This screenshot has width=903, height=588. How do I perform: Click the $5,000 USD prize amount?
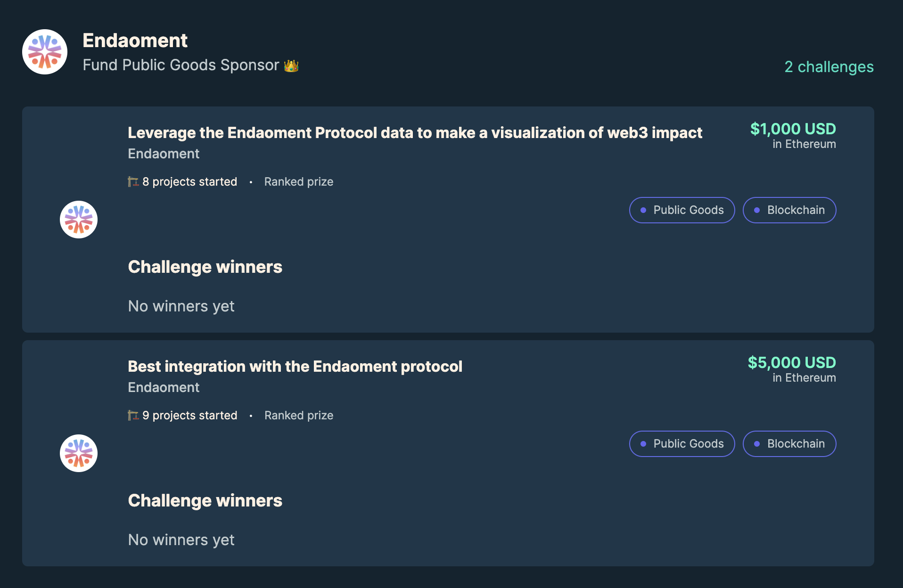(792, 362)
